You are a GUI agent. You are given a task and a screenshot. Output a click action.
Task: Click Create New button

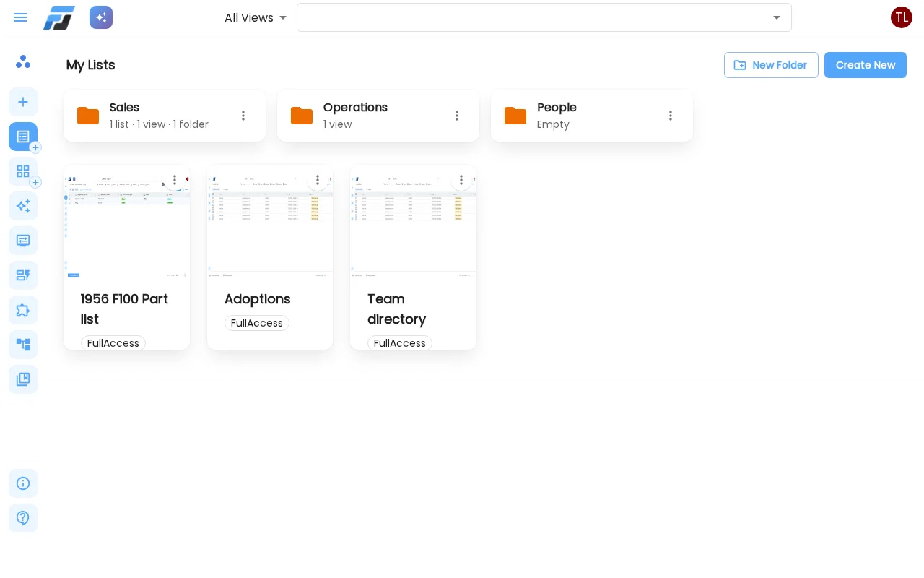tap(866, 65)
